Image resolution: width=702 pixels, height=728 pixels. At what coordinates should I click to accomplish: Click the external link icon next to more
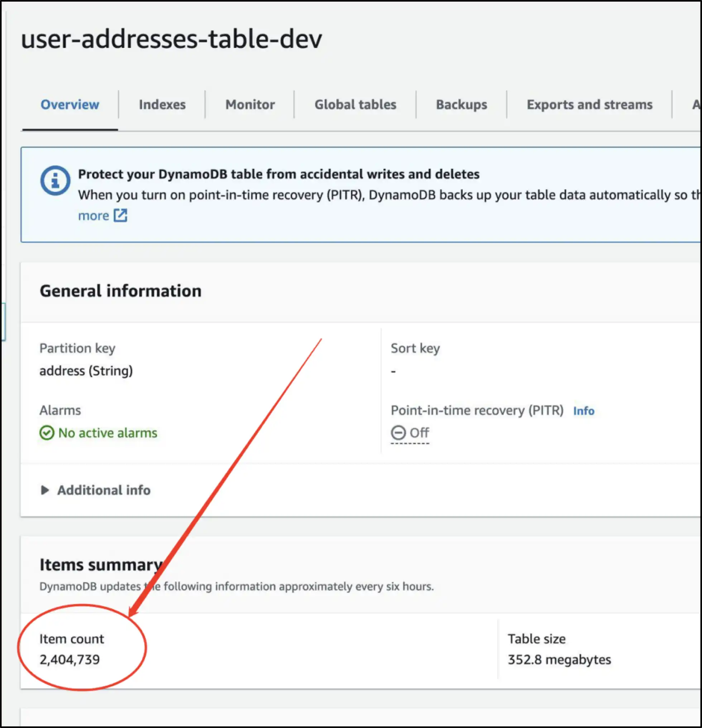120,216
